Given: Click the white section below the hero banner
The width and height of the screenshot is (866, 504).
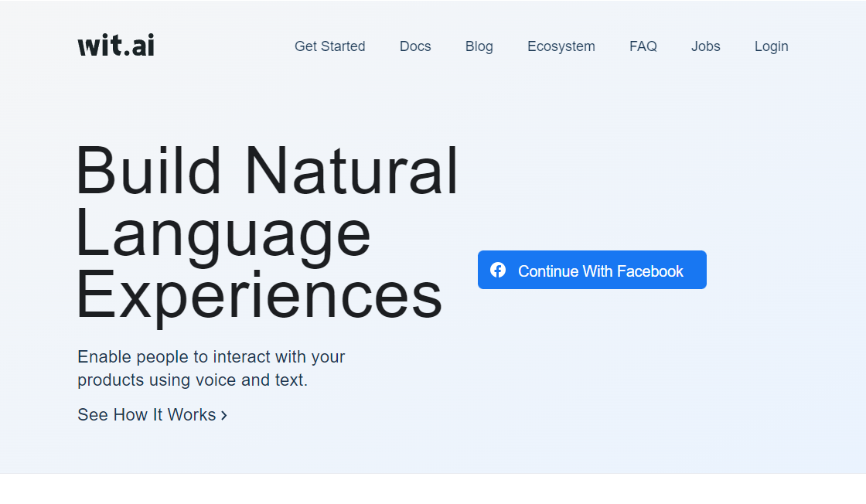Looking at the screenshot, I should pyautogui.click(x=433, y=489).
